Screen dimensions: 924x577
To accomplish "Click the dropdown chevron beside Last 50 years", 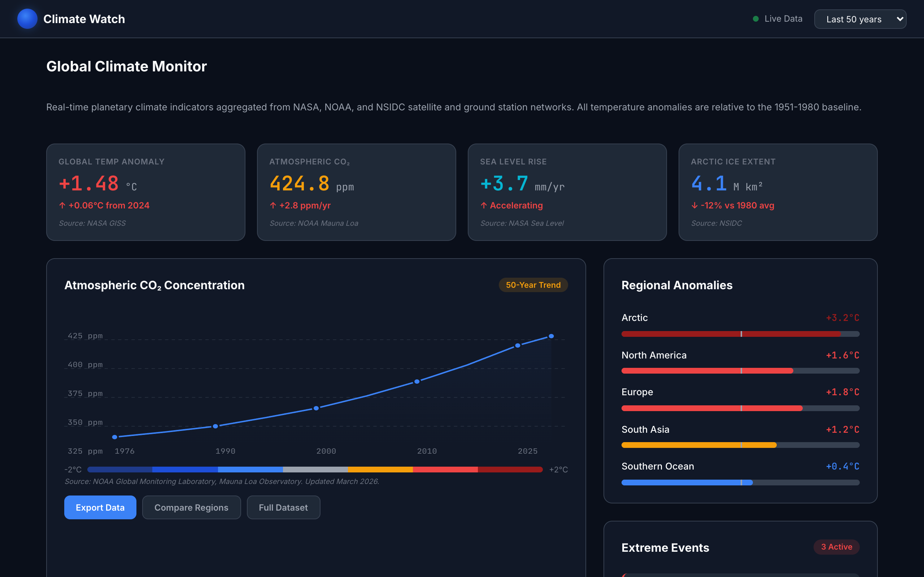I will (x=899, y=19).
